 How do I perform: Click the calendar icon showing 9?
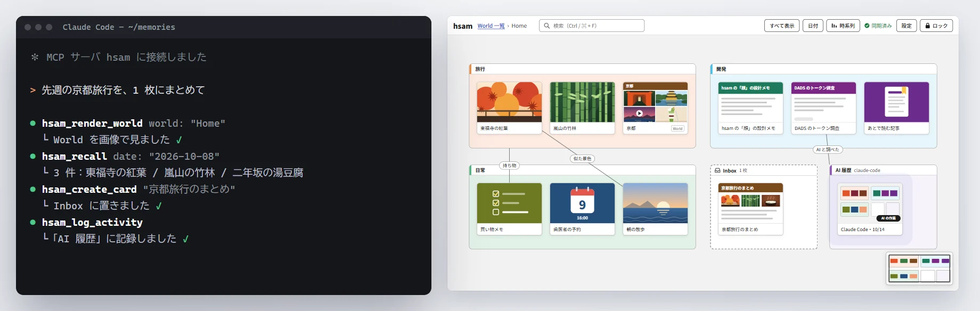pyautogui.click(x=582, y=201)
